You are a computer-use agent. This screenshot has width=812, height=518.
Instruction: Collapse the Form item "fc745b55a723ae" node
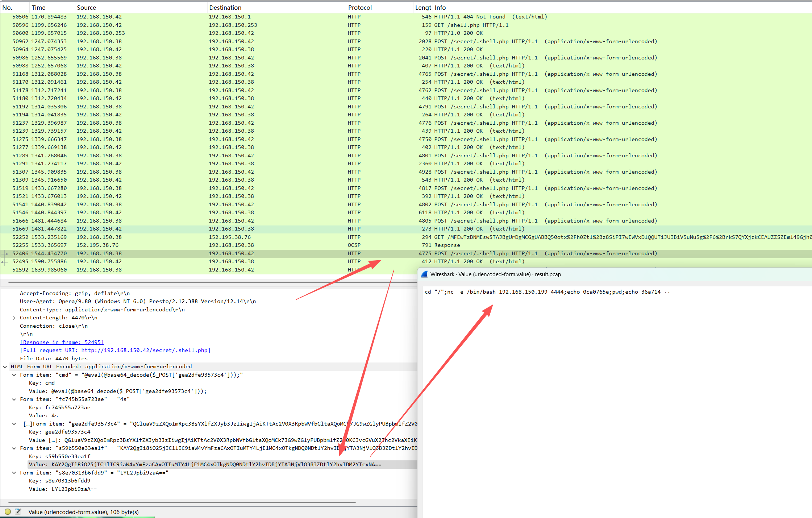pos(14,399)
